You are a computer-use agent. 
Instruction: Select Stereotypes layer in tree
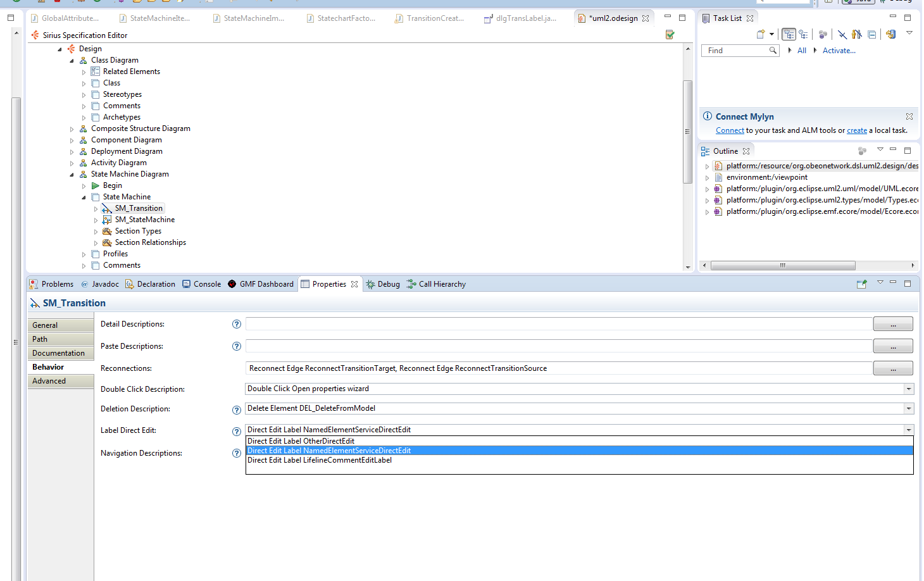[x=122, y=94]
